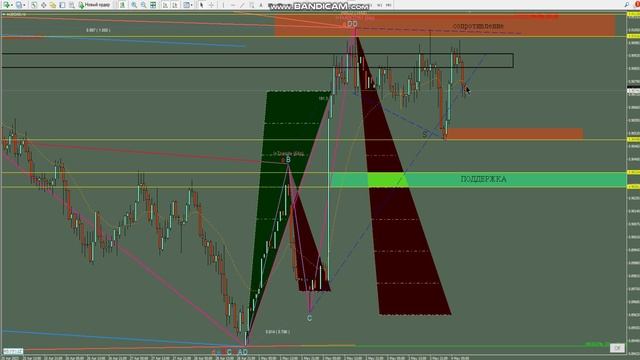Image resolution: width=640 pixels, height=360 pixels.
Task: Switch chart to MN timeframe
Action: pos(389,5)
